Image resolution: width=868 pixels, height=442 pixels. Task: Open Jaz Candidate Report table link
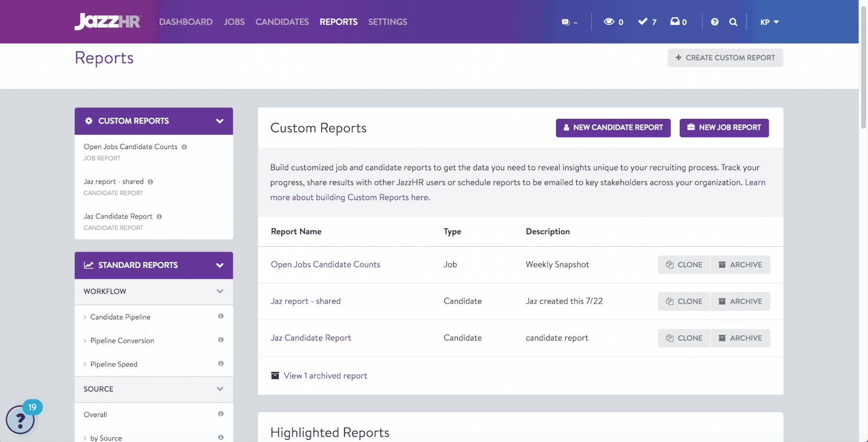pos(311,338)
